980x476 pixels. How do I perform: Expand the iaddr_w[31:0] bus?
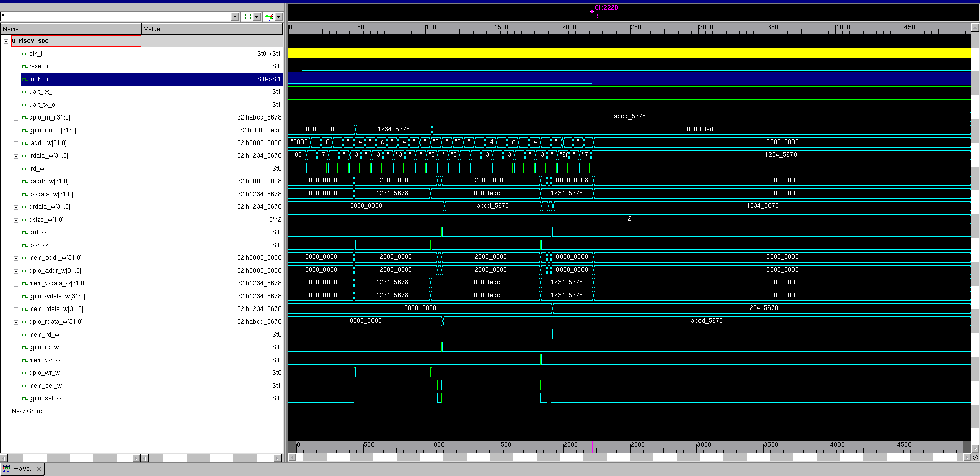16,144
